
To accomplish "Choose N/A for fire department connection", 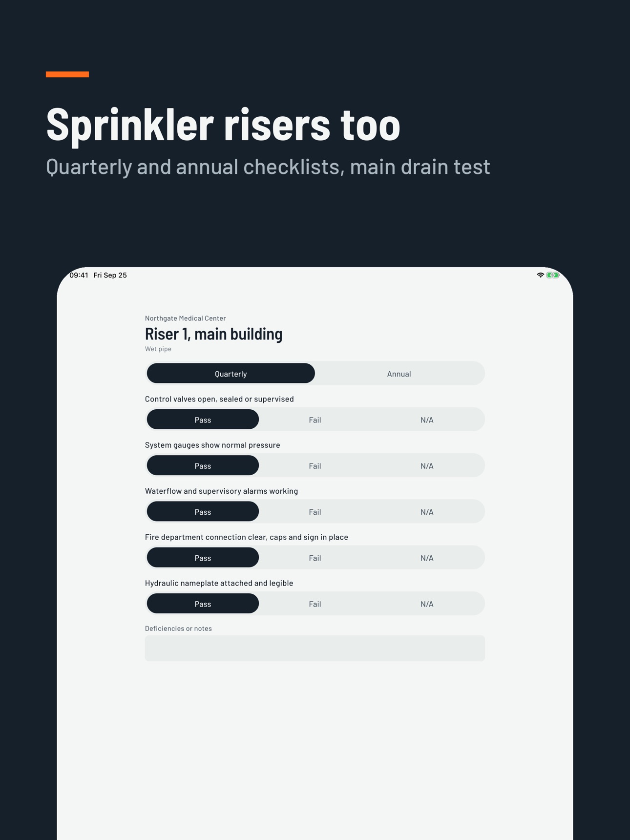I will pyautogui.click(x=427, y=558).
